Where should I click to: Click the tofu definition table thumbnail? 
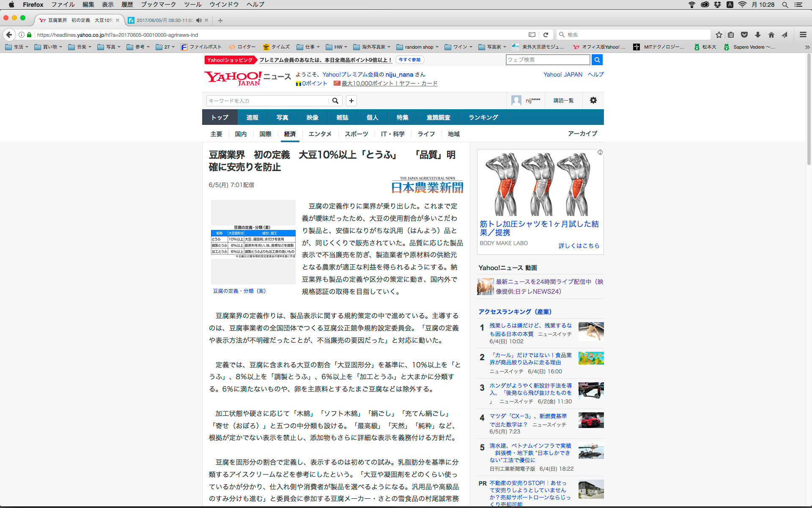(x=253, y=242)
